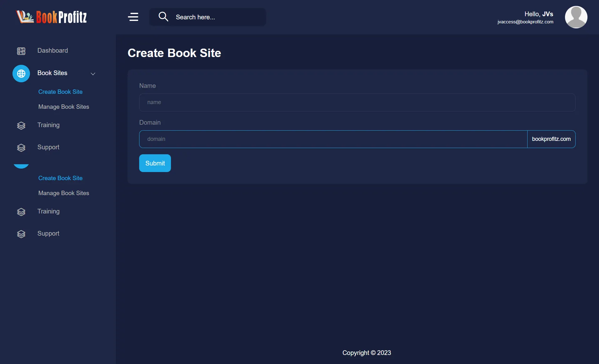Click the Domain field label

click(150, 122)
